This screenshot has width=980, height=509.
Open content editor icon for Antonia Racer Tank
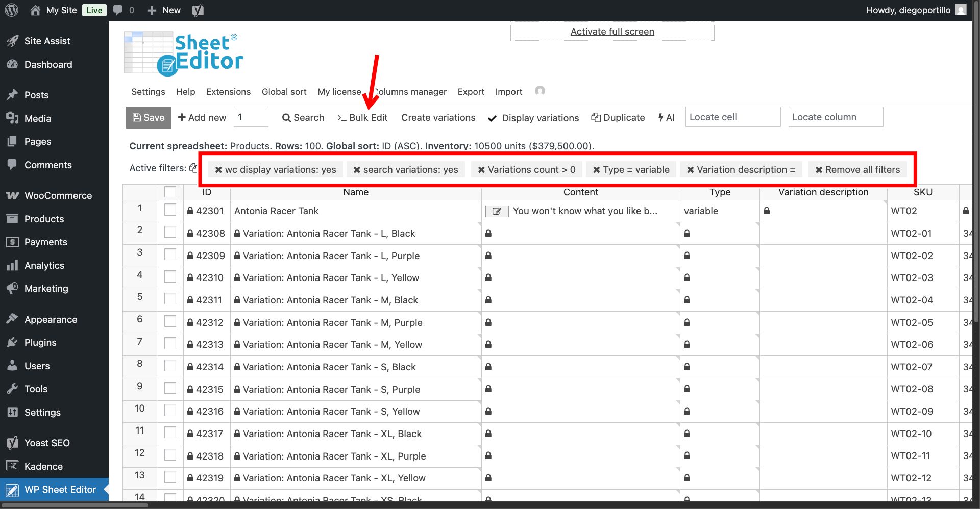pos(496,211)
